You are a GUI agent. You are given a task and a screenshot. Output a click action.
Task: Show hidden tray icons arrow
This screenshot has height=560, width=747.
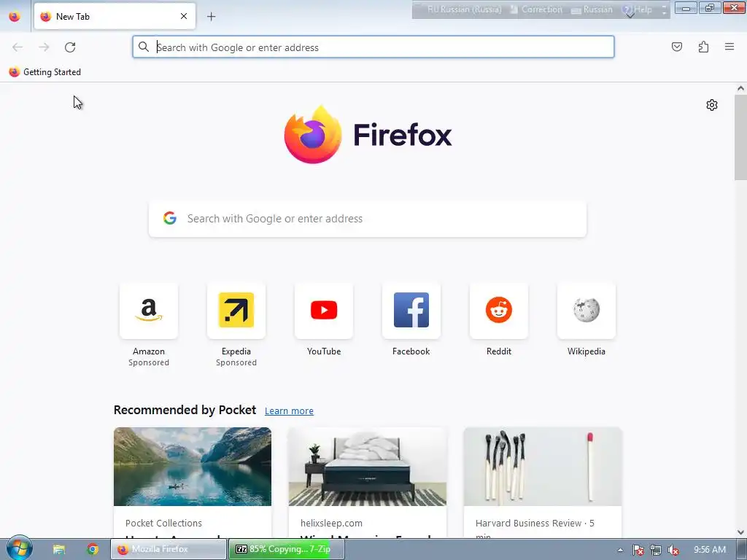pos(620,550)
